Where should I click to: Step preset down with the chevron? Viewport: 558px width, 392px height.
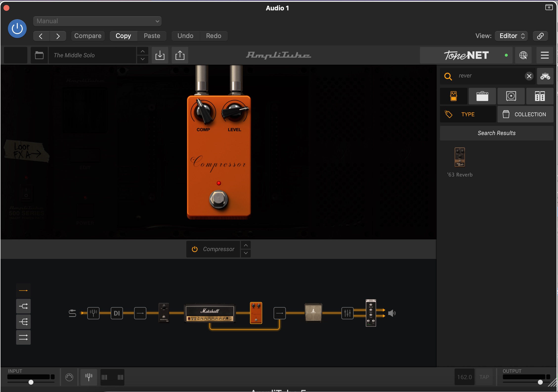tap(143, 59)
